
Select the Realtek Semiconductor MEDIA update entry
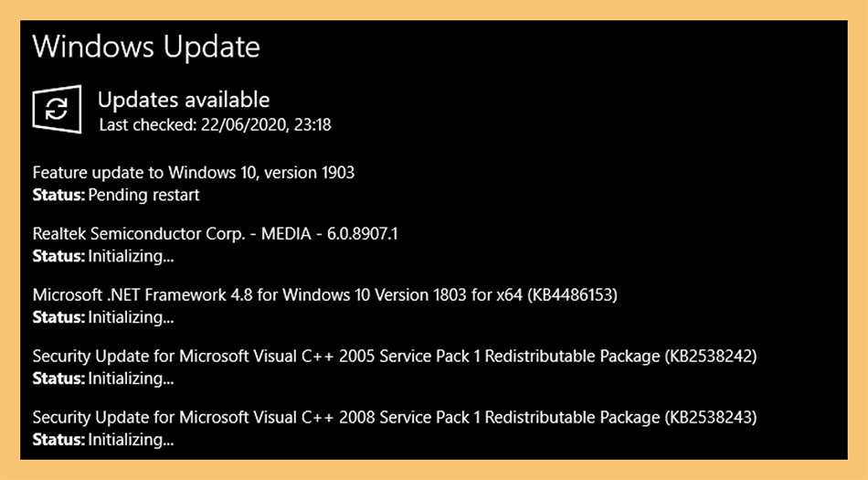(x=215, y=234)
